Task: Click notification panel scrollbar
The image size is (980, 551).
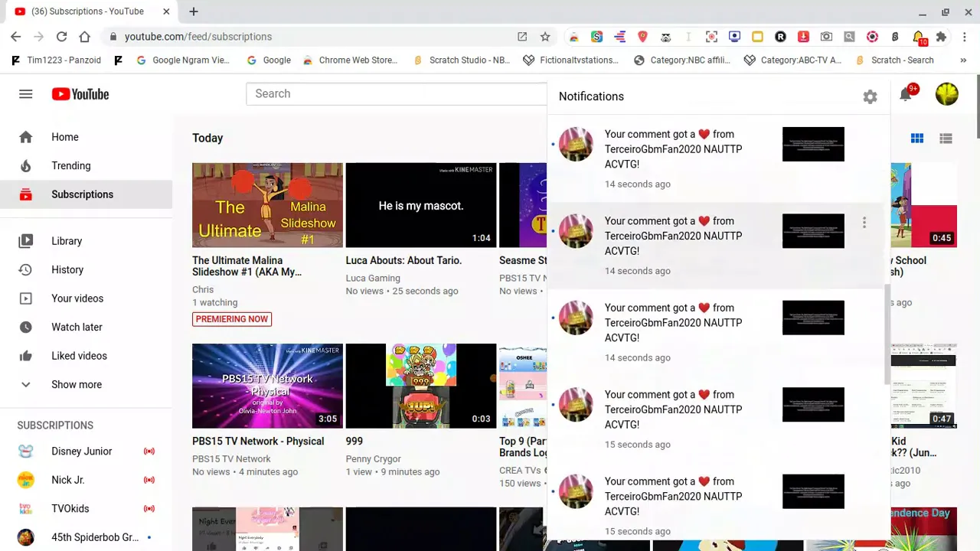Action: tap(887, 334)
